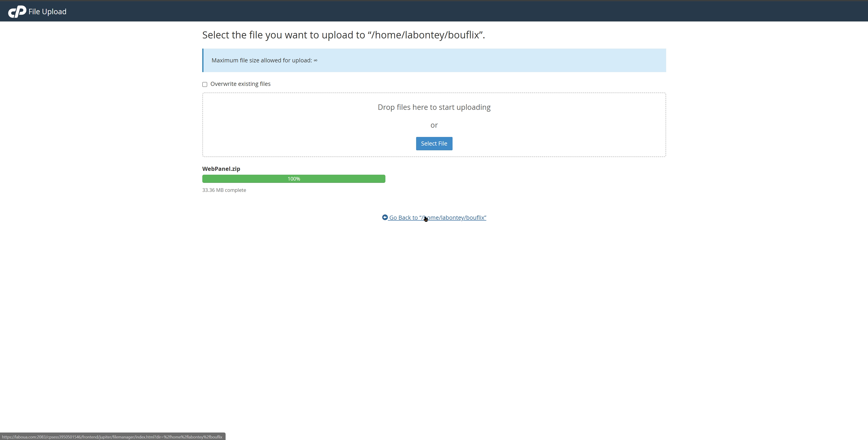
Task: Click the File Upload header title
Action: pyautogui.click(x=47, y=12)
